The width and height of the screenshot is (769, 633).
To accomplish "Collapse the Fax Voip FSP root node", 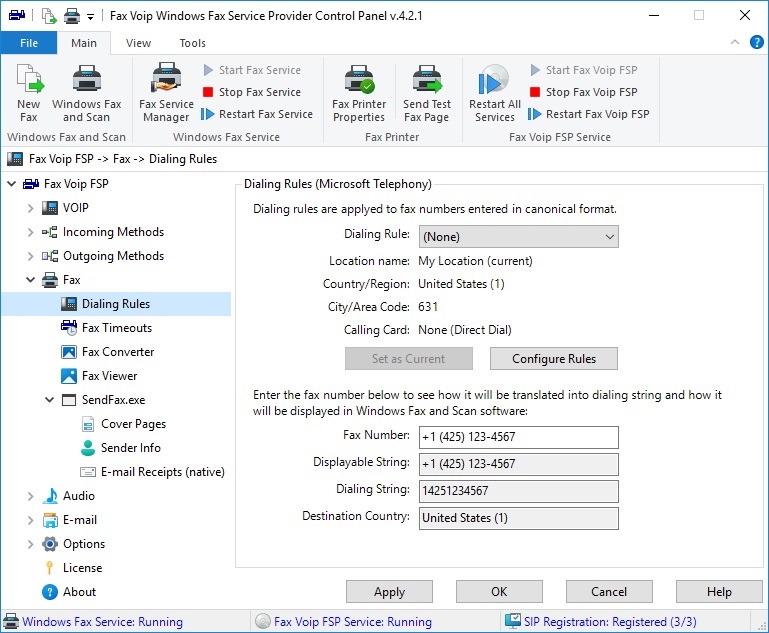I will pyautogui.click(x=11, y=184).
